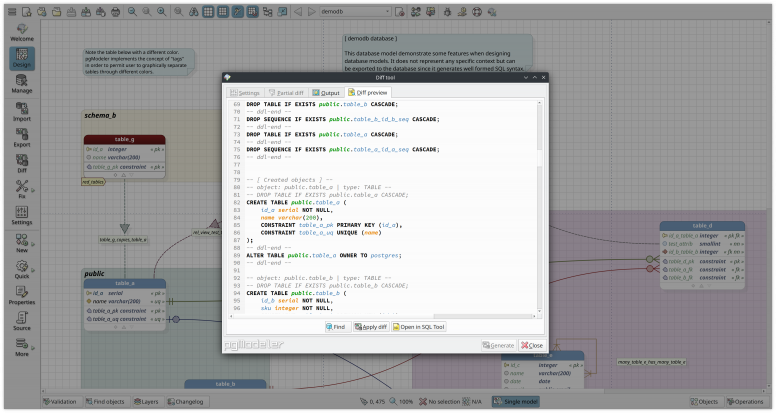Image resolution: width=776 pixels, height=413 pixels.
Task: Toggle the Changelog panel button
Action: pyautogui.click(x=185, y=402)
